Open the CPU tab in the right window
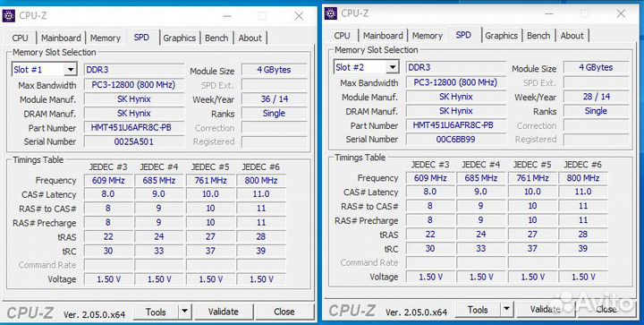The image size is (644, 325). tap(342, 35)
